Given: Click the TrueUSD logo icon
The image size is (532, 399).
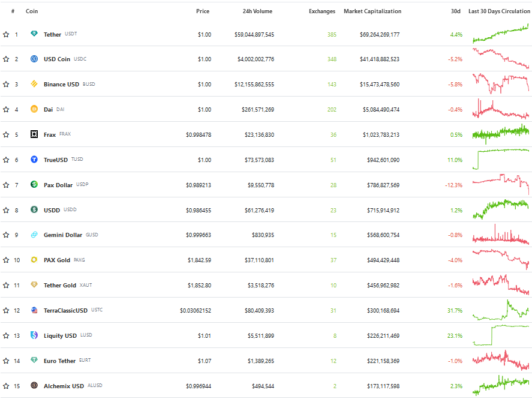Looking at the screenshot, I should (34, 159).
